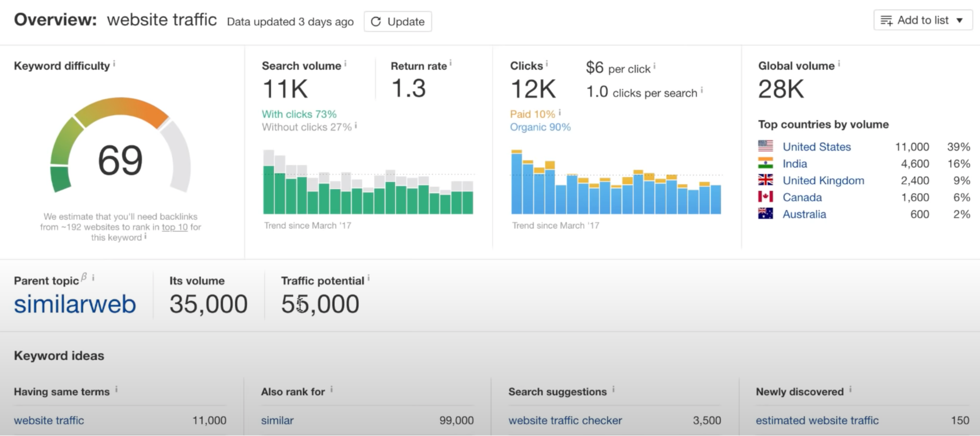Open the estimated website traffic link
The image size is (980, 436).
817,420
